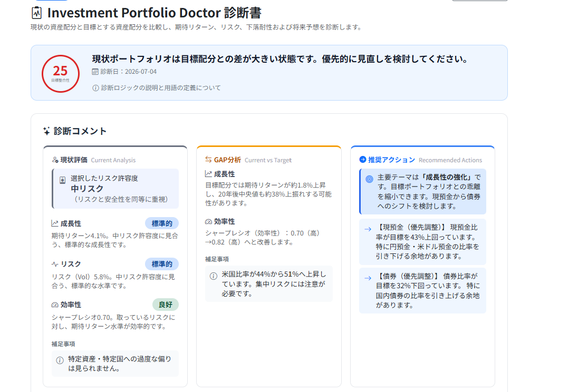Click the シャープレシオ（効率性）：0.70（高） text
The width and height of the screenshot is (578, 392).
pyautogui.click(x=264, y=237)
